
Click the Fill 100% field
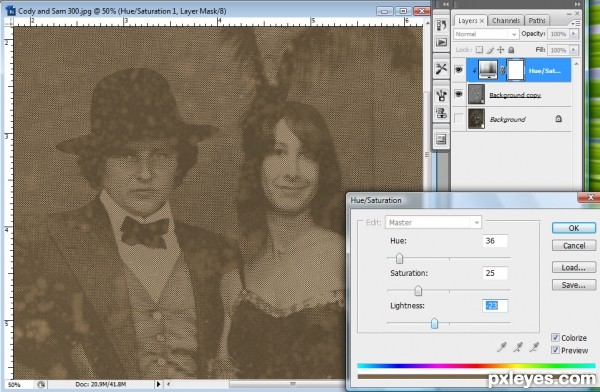pos(558,50)
